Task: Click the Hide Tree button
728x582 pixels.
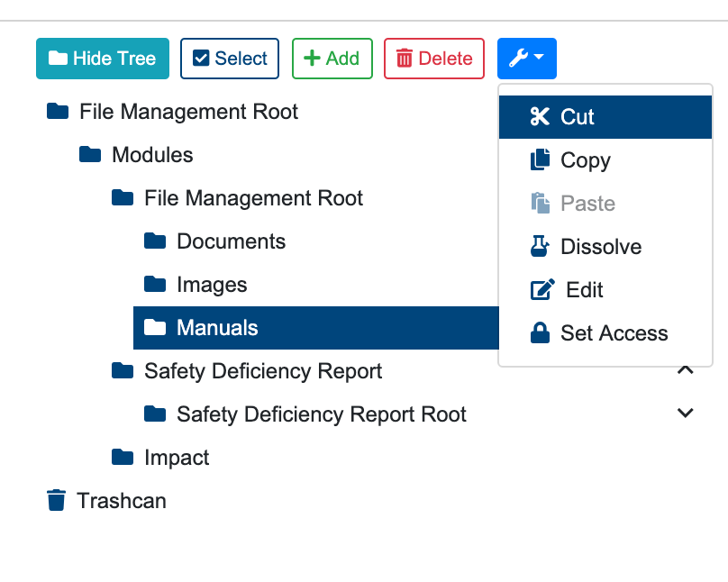Action: (x=103, y=59)
